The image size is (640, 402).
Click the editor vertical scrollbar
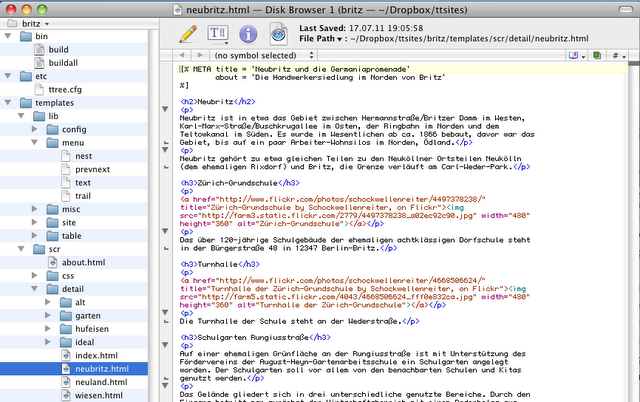tap(633, 231)
